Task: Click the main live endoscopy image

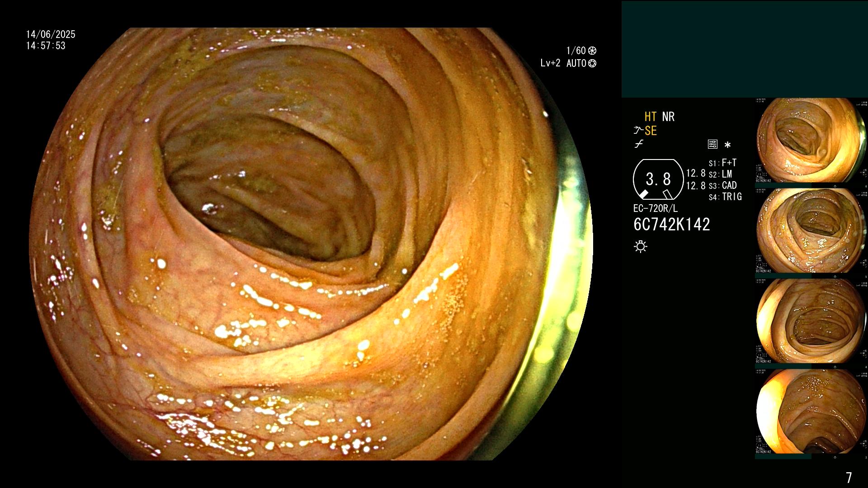Action: [x=311, y=244]
